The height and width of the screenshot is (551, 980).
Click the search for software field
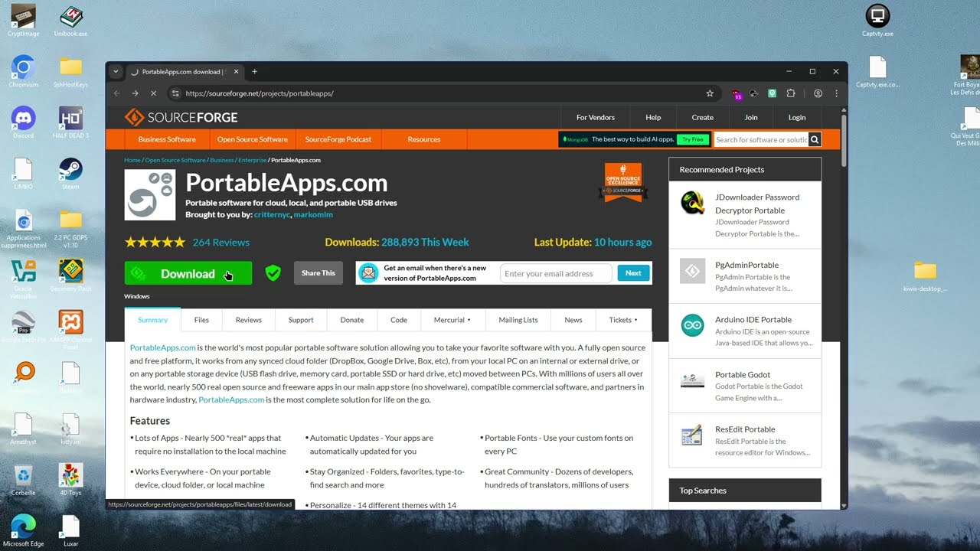tap(761, 139)
